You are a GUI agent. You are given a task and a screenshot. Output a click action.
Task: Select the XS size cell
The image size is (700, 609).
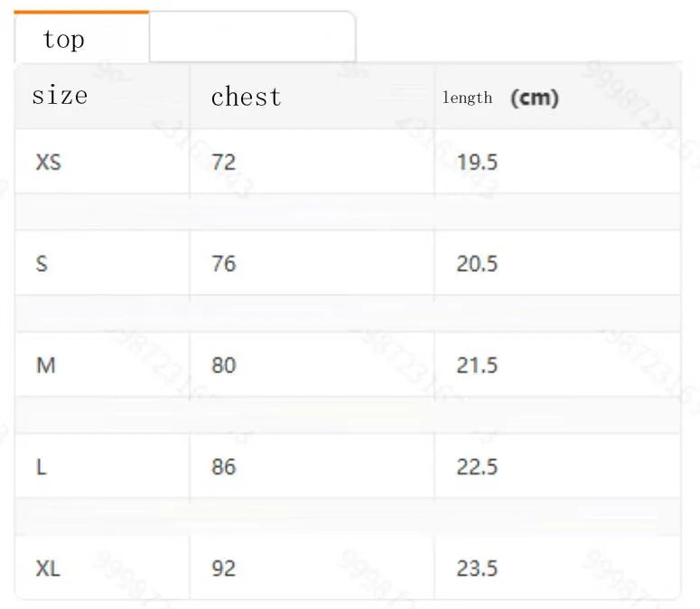coord(49,163)
